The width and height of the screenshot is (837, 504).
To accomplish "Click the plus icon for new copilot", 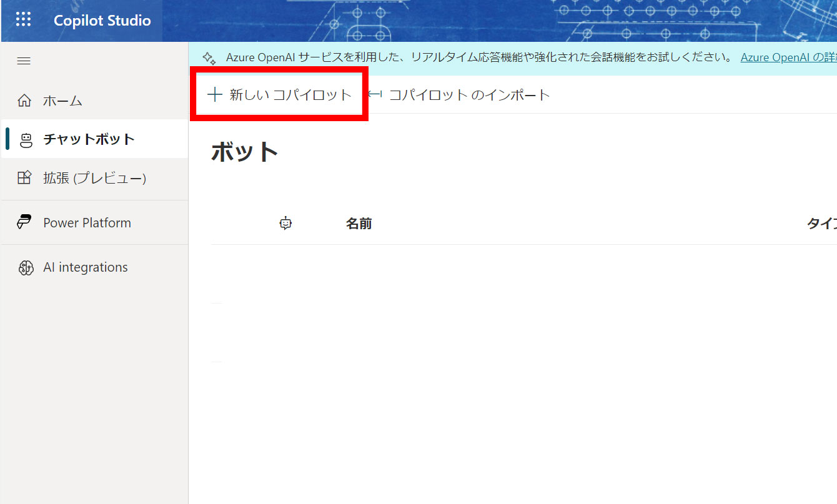I will coord(214,94).
